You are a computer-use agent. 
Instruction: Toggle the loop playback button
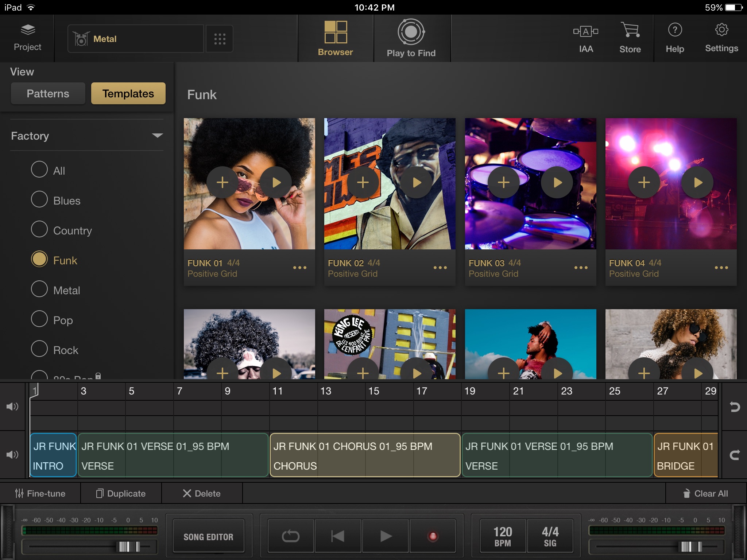pos(291,536)
